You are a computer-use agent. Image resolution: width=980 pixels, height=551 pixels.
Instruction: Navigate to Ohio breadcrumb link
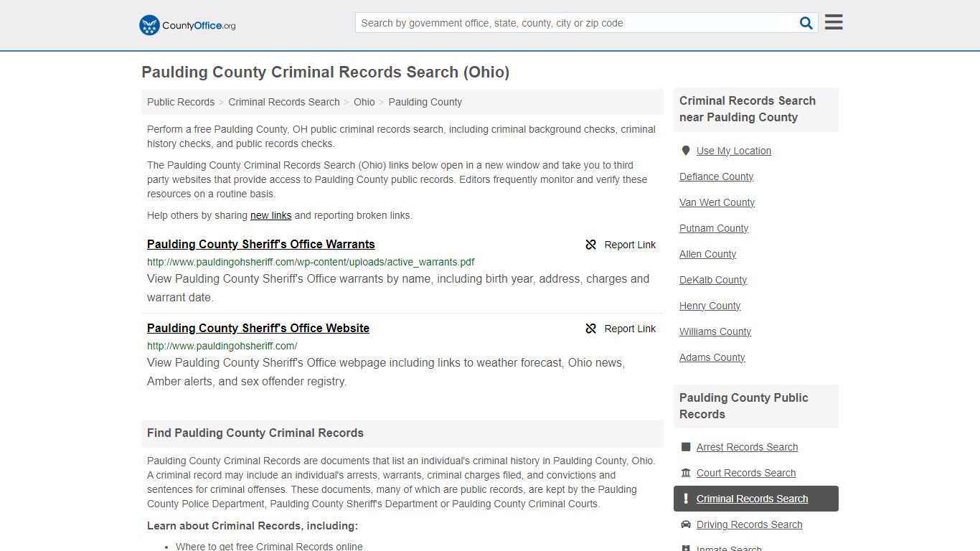point(364,102)
